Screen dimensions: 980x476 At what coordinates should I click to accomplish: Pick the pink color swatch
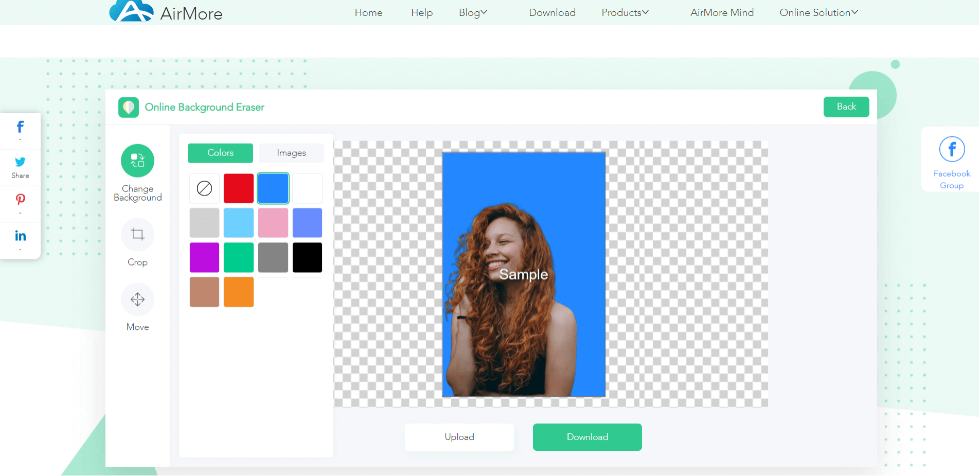273,223
